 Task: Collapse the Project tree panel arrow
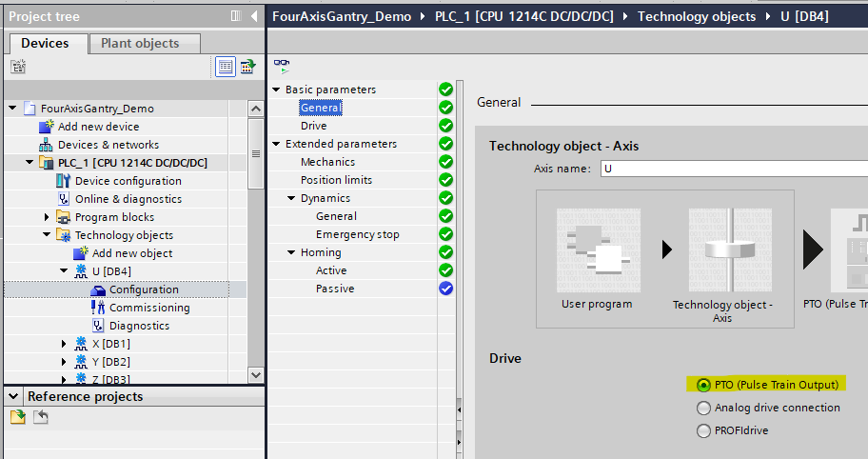pyautogui.click(x=254, y=16)
